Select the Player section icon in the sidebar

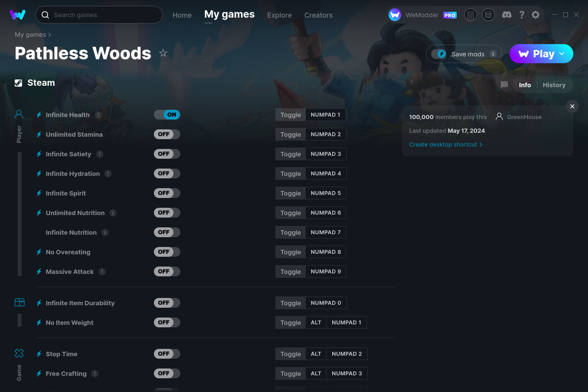pos(19,114)
